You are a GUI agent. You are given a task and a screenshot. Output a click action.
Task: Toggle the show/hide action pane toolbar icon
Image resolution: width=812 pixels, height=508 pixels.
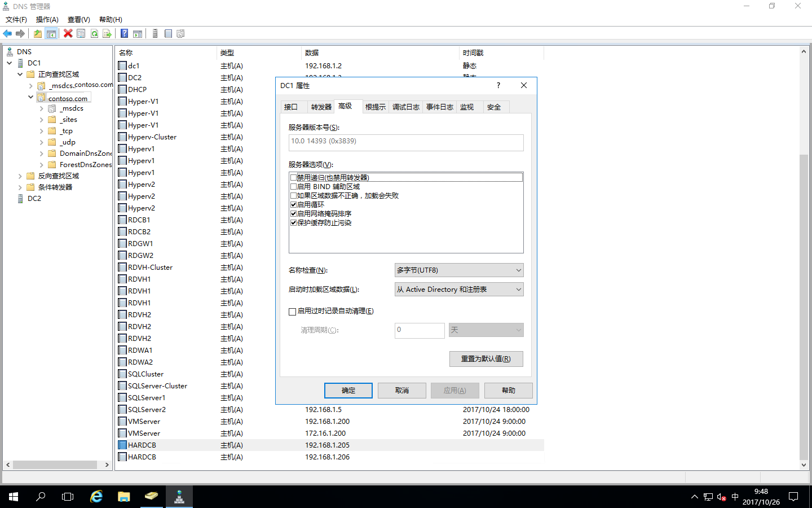138,34
